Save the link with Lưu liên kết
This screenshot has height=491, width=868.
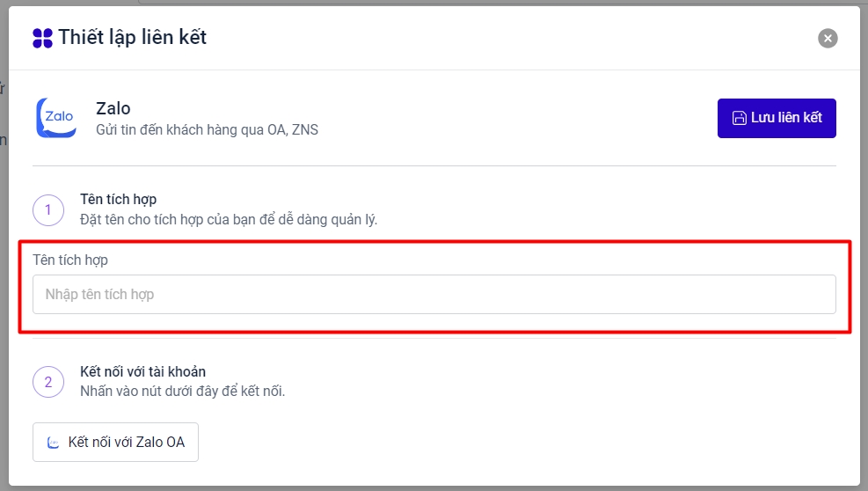(777, 118)
